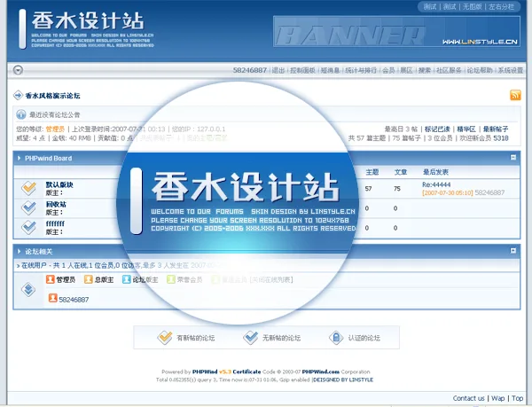This screenshot has width=532, height=407.
Task: Open 精华区 link
Action: [x=466, y=129]
